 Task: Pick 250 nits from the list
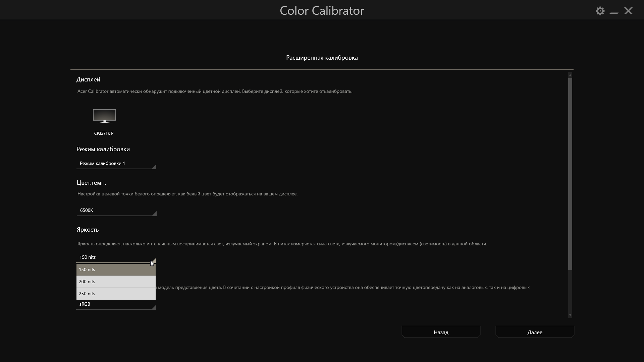116,294
